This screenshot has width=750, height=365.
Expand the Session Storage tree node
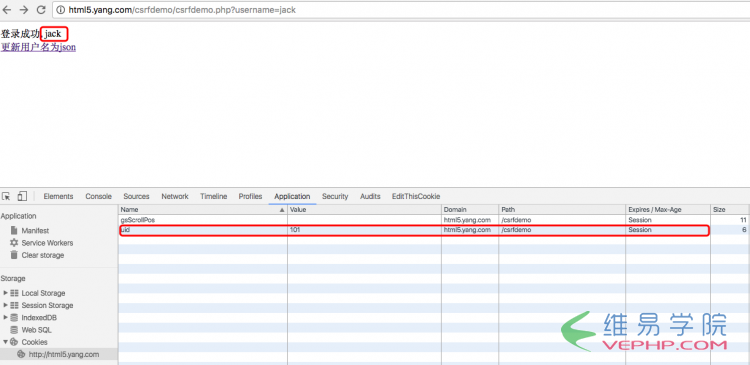point(6,305)
